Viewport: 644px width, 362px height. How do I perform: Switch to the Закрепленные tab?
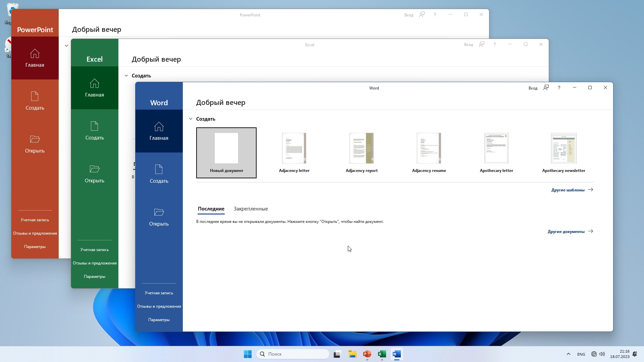[251, 209]
